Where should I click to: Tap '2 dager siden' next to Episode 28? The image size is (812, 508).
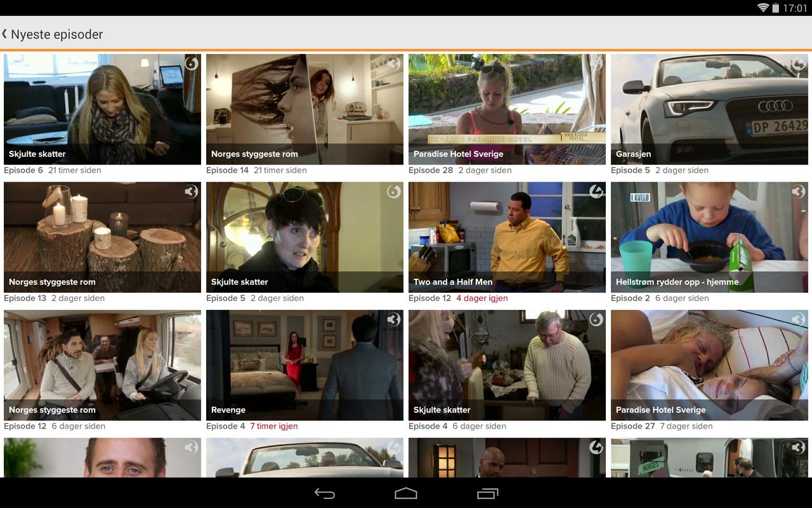point(485,170)
